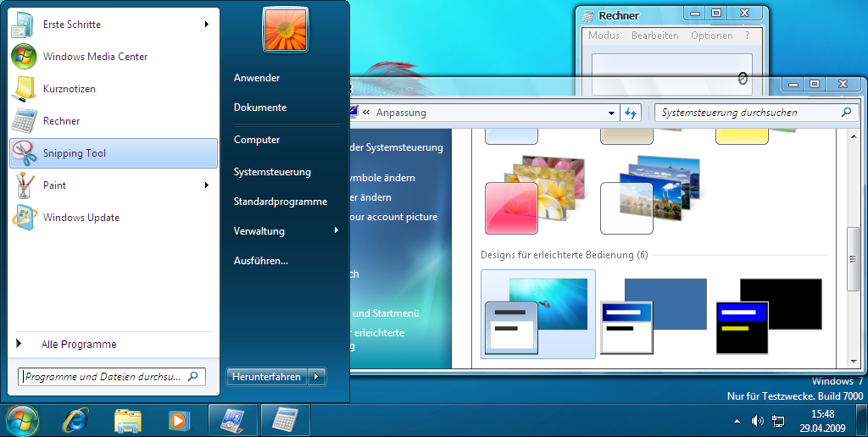868x437 pixels.
Task: Select the pink flowers theme thumbnail
Action: tap(535, 194)
